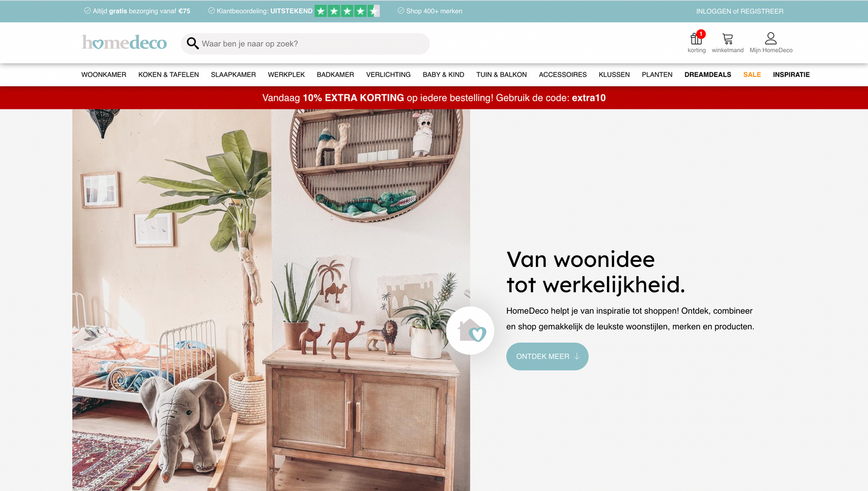Go to the SALE section
Viewport: 868px width, 491px height.
pos(752,75)
